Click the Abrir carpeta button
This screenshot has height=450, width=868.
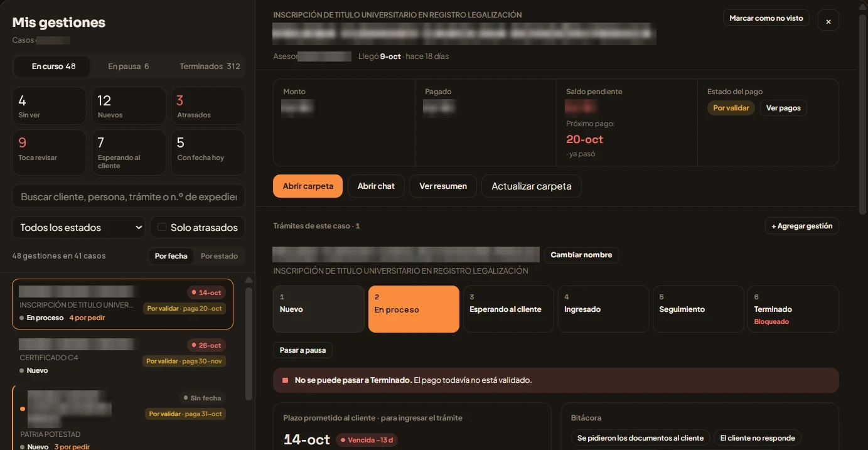[308, 186]
